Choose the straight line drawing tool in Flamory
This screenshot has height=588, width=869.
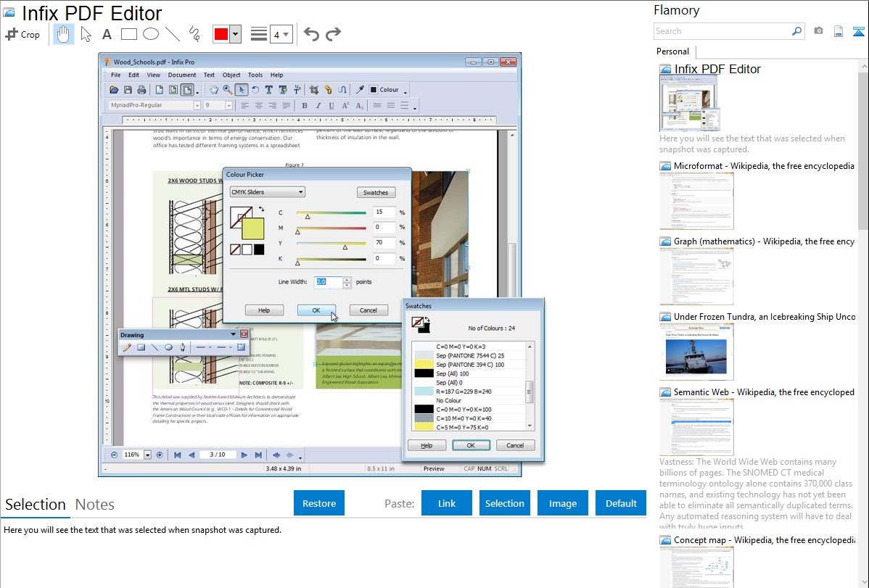tap(173, 34)
